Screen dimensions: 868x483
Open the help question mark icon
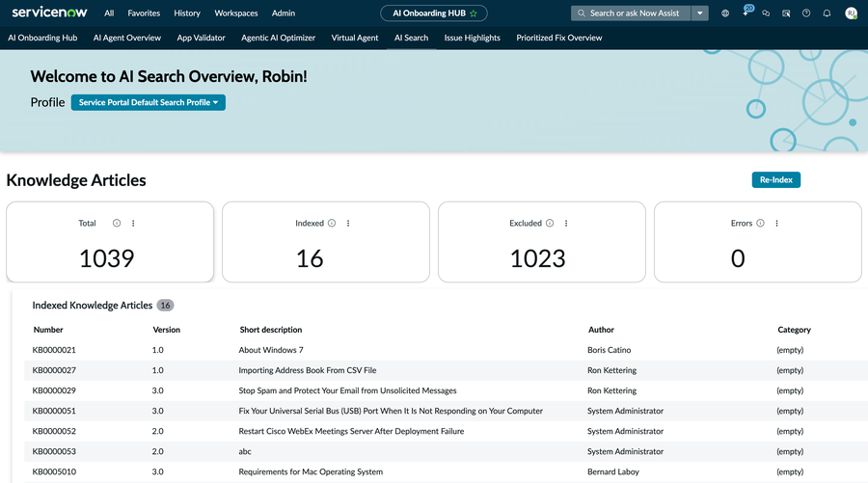(x=806, y=13)
